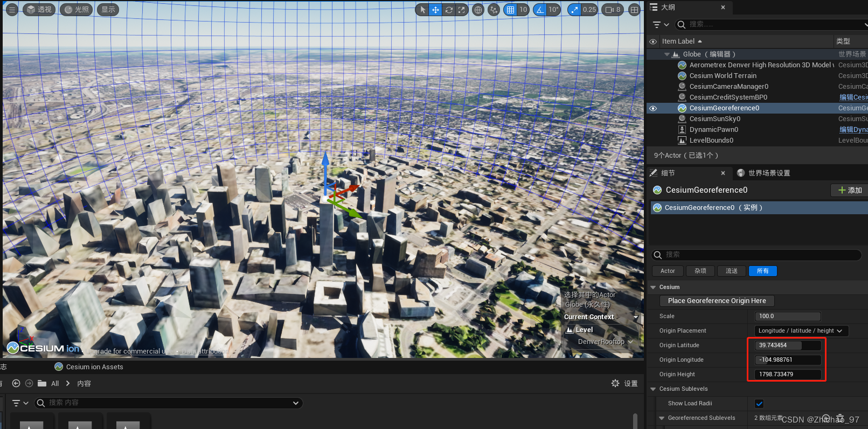Screen dimensions: 868x429
Task: Sort outliner by 类型 type column
Action: click(x=843, y=41)
